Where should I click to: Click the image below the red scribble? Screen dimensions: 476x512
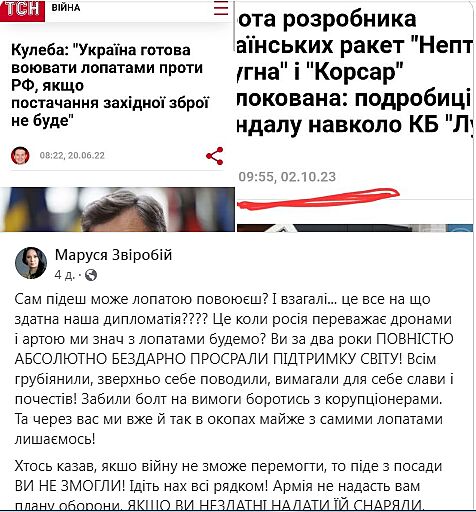click(x=355, y=228)
